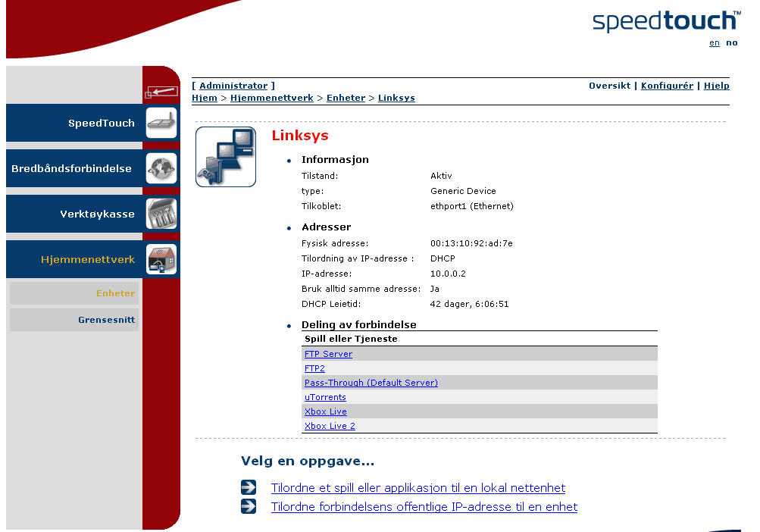
Task: Open the uTorrents service link
Action: tap(325, 397)
